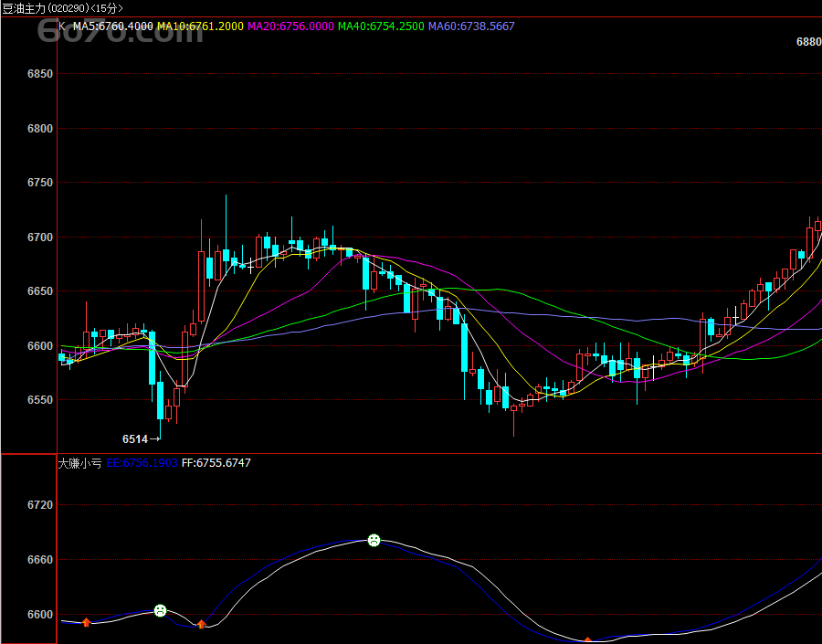
Task: Click the 6600 price axis label in main chart
Action: (x=40, y=345)
